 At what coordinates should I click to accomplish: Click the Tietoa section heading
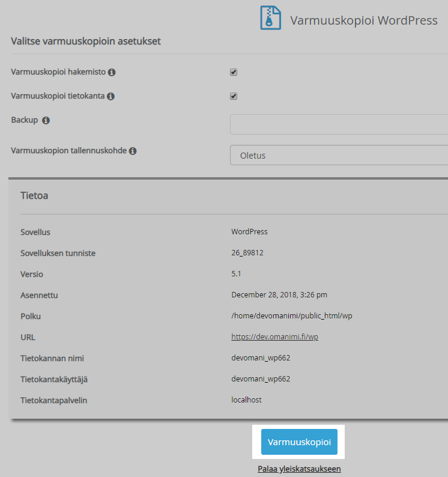coord(34,195)
